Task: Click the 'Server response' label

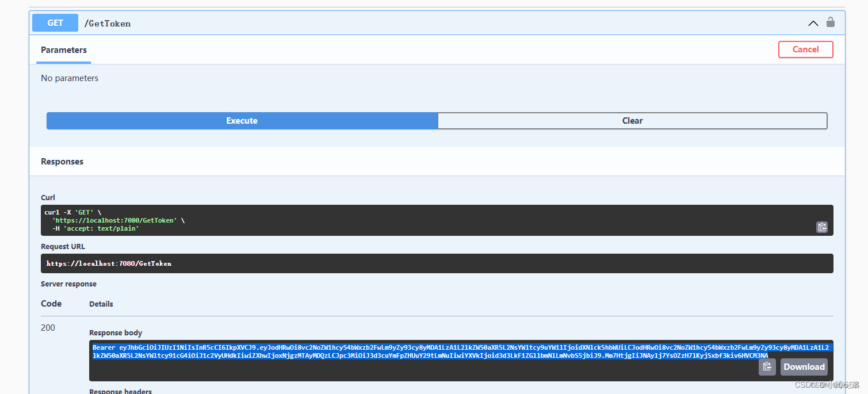Action: click(68, 284)
